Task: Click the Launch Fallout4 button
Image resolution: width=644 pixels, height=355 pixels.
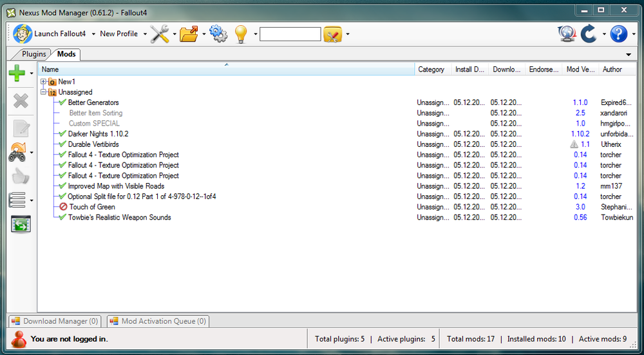Action: [50, 34]
